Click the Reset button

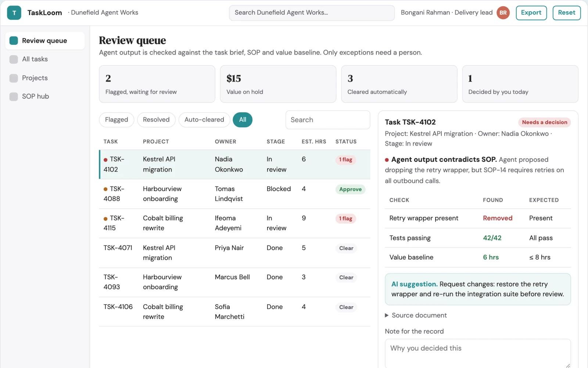point(567,13)
